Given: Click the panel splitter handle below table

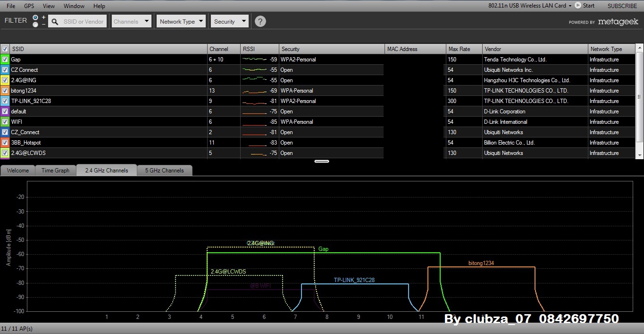Looking at the screenshot, I should [322, 161].
